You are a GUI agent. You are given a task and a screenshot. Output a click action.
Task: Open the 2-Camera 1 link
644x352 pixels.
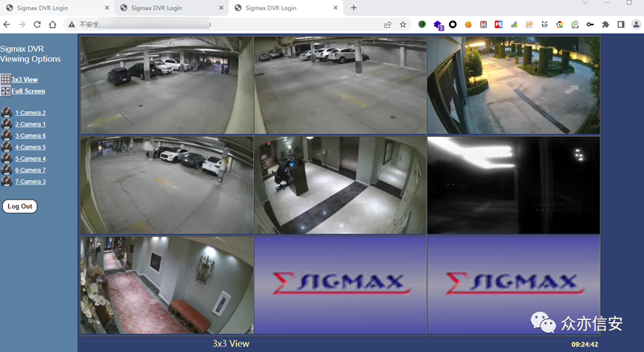[30, 124]
